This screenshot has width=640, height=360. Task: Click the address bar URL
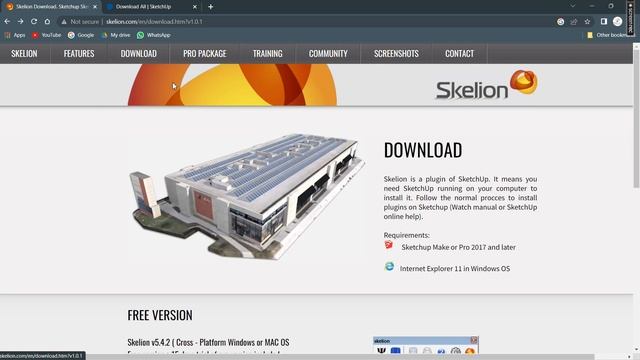[154, 22]
